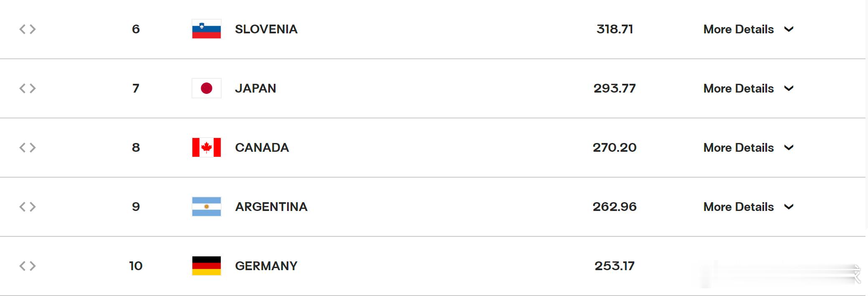Open the ARGENTINA team name link
This screenshot has width=868, height=296.
click(271, 207)
